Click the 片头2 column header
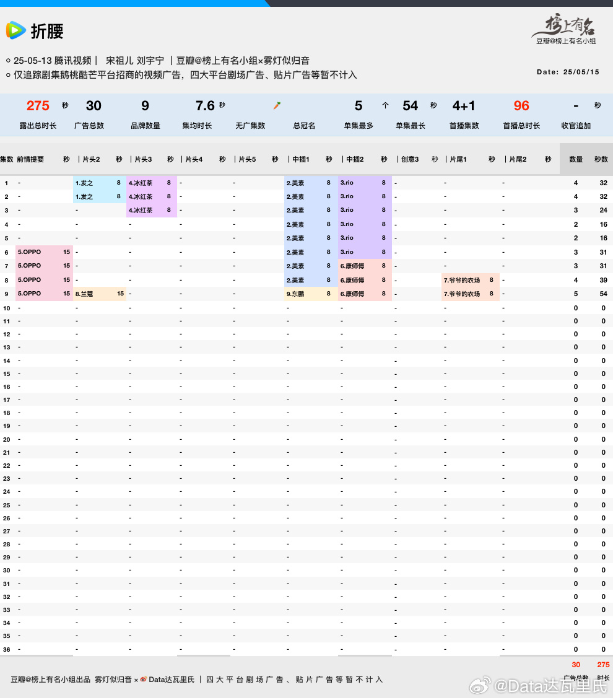Viewport: 613px width, 700px height. 91,159
